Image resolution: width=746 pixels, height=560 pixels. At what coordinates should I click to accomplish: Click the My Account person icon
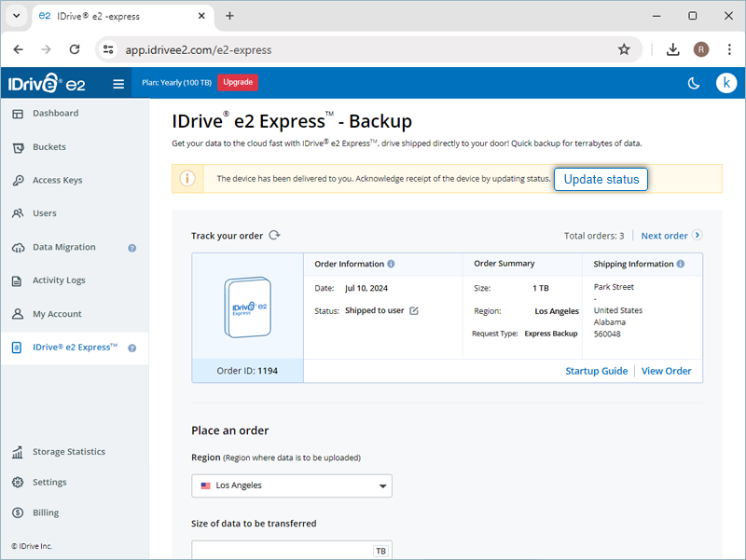[x=18, y=314]
